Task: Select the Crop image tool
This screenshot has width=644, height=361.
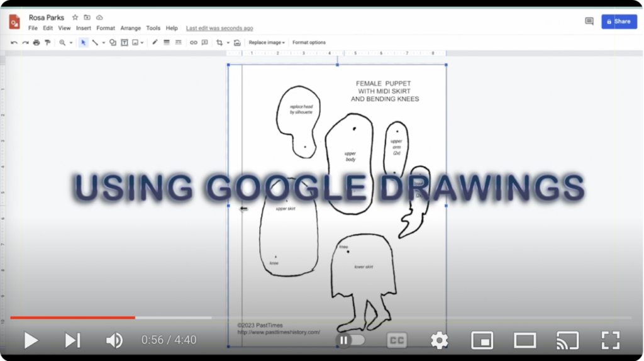Action: pyautogui.click(x=219, y=43)
